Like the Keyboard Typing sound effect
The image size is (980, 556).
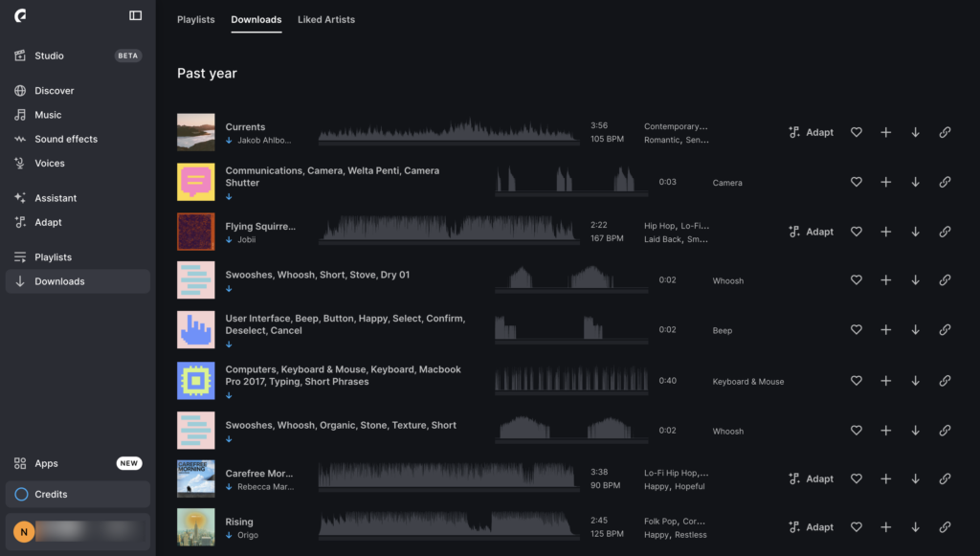[x=857, y=381]
